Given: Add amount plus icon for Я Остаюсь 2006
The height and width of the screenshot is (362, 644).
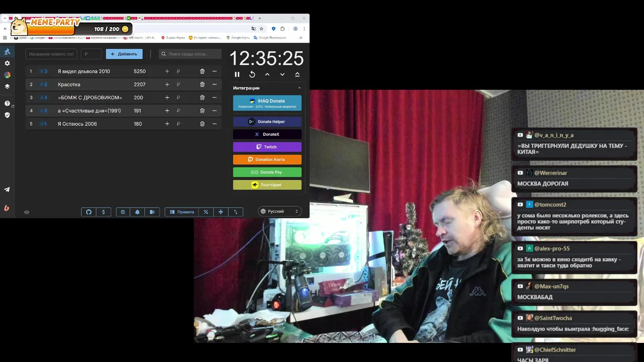Looking at the screenshot, I should [167, 124].
